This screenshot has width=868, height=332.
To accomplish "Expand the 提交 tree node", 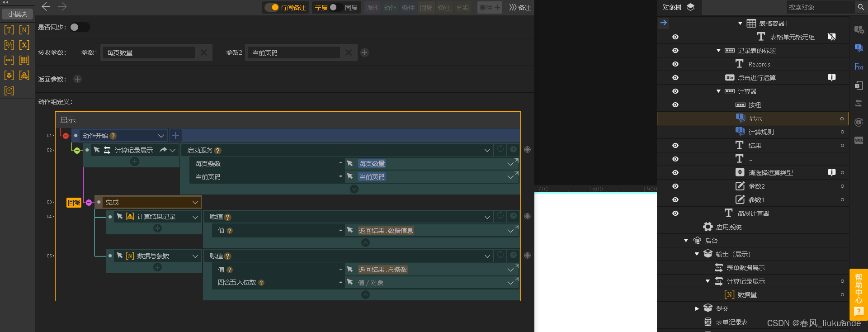I will (697, 308).
